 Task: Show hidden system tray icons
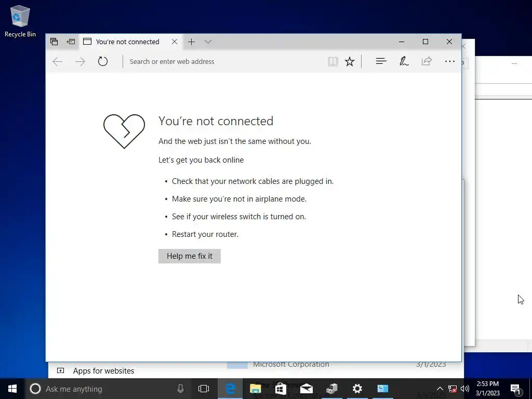(440, 389)
